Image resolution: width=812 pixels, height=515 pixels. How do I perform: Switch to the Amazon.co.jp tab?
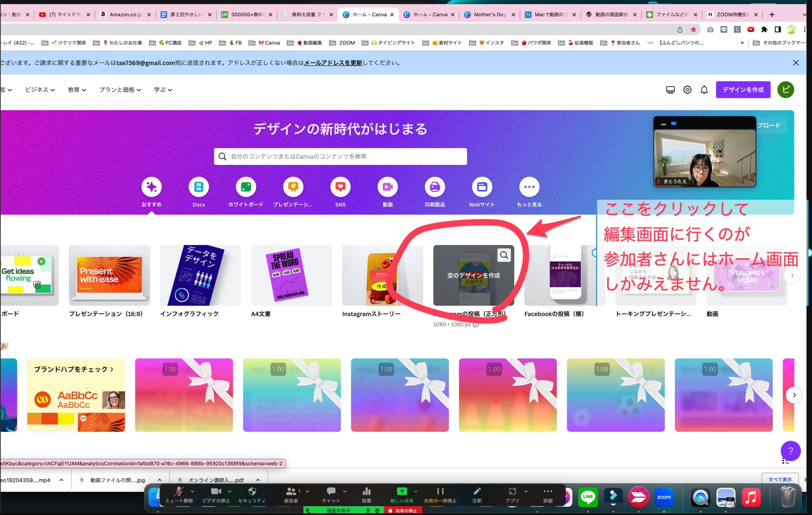tap(125, 15)
